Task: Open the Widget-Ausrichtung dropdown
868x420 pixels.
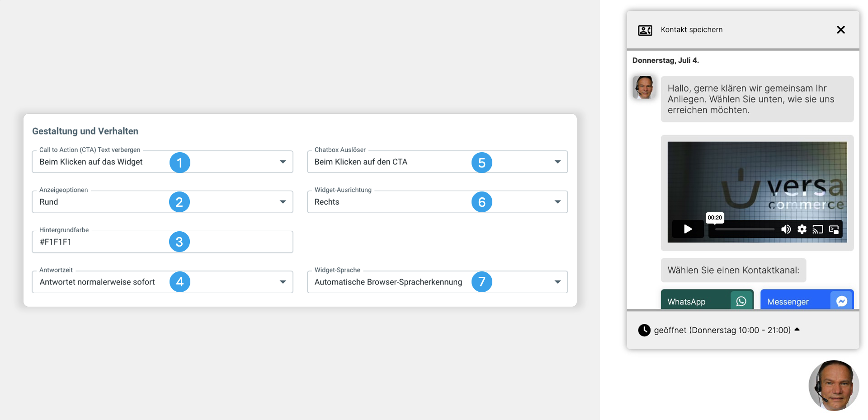Action: point(437,202)
